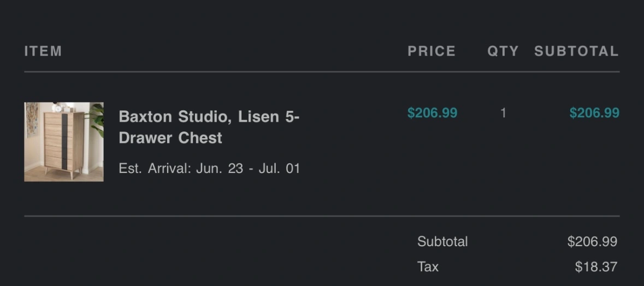Click the Subtotal label in summary
The image size is (644, 286).
(442, 242)
